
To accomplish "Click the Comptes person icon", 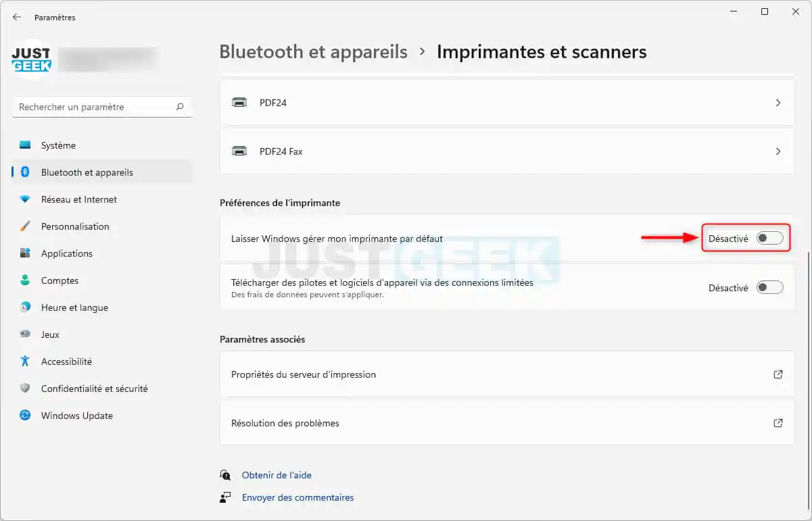I will [25, 280].
